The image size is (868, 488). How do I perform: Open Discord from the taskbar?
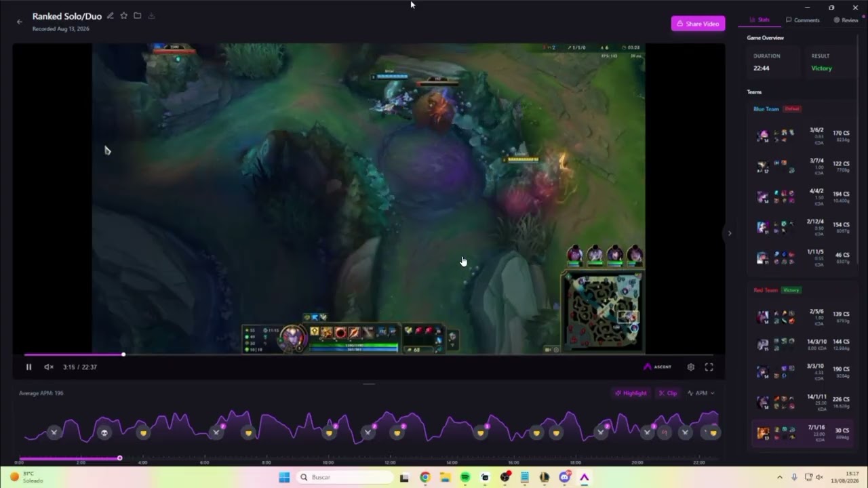pyautogui.click(x=564, y=477)
